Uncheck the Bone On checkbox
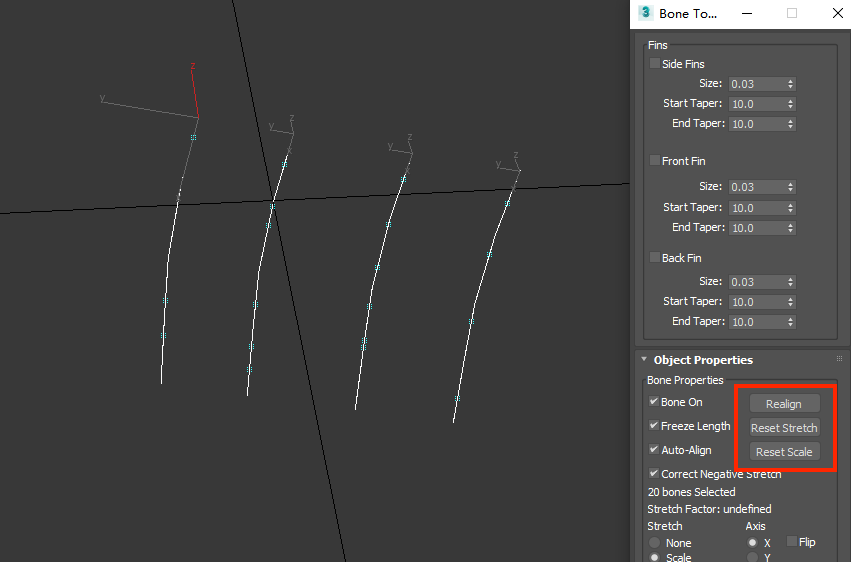Viewport: 851px width, 562px height. pos(653,402)
